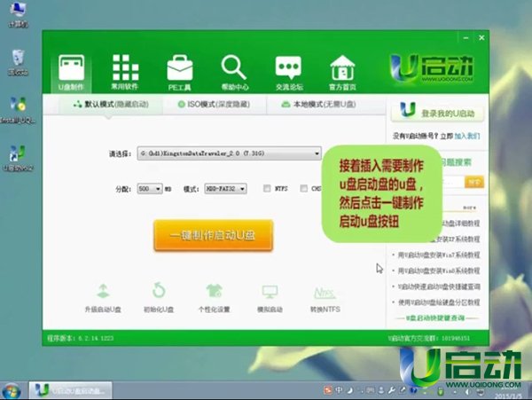
Task: Click the U启动 taskbar button
Action: 71,391
